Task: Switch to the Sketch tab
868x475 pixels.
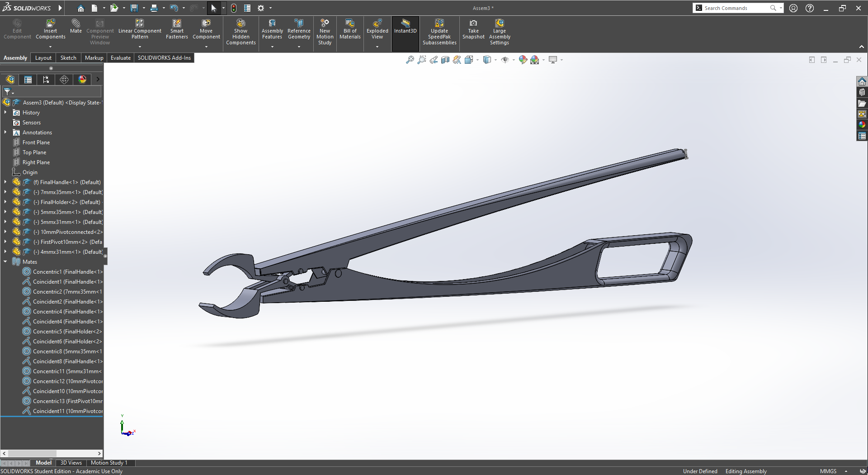Action: (68, 58)
